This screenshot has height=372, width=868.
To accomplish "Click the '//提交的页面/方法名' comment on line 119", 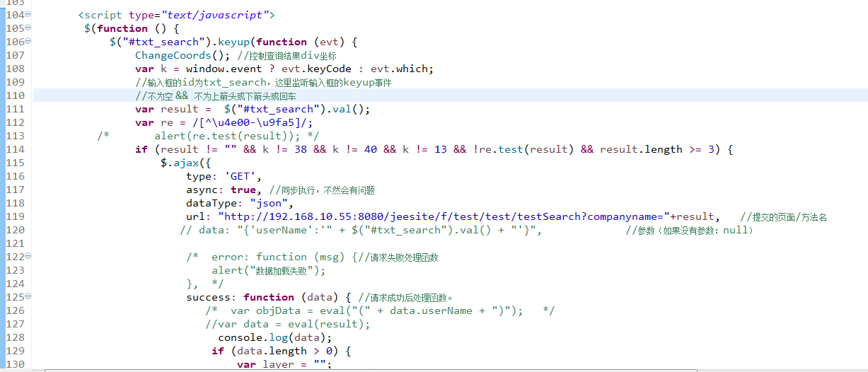I will click(784, 216).
